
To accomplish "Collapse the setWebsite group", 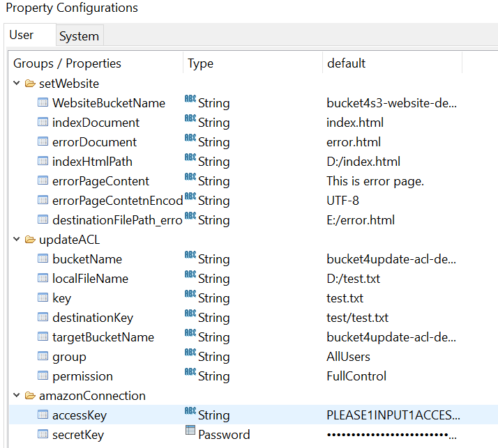I will [16, 84].
